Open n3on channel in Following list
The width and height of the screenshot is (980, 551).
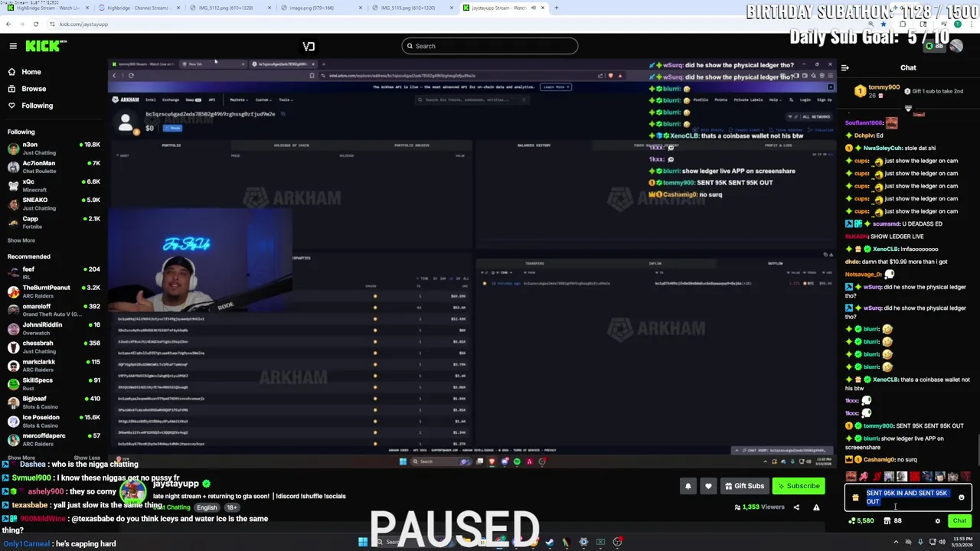click(x=54, y=148)
